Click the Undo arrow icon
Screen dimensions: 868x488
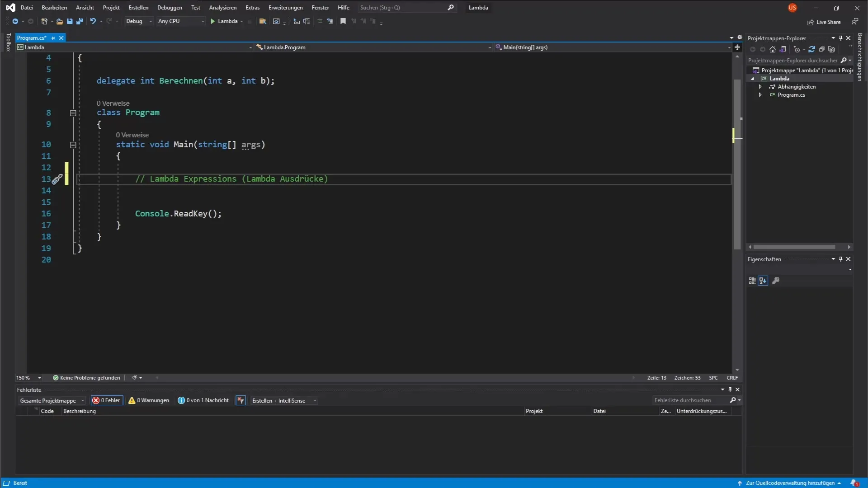(x=93, y=21)
